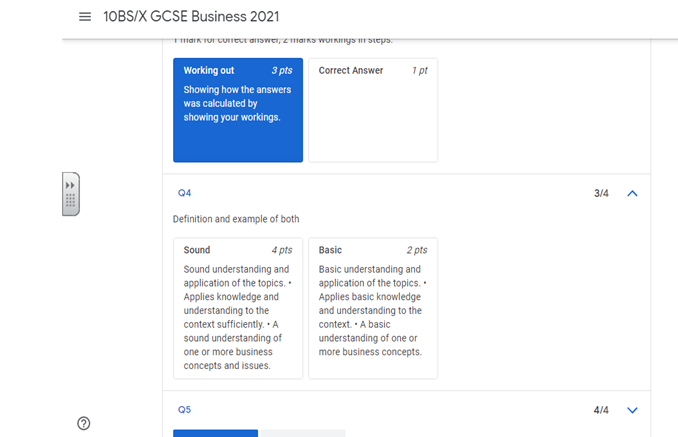
Task: Click the Q5 score 4/4
Action: pyautogui.click(x=601, y=410)
